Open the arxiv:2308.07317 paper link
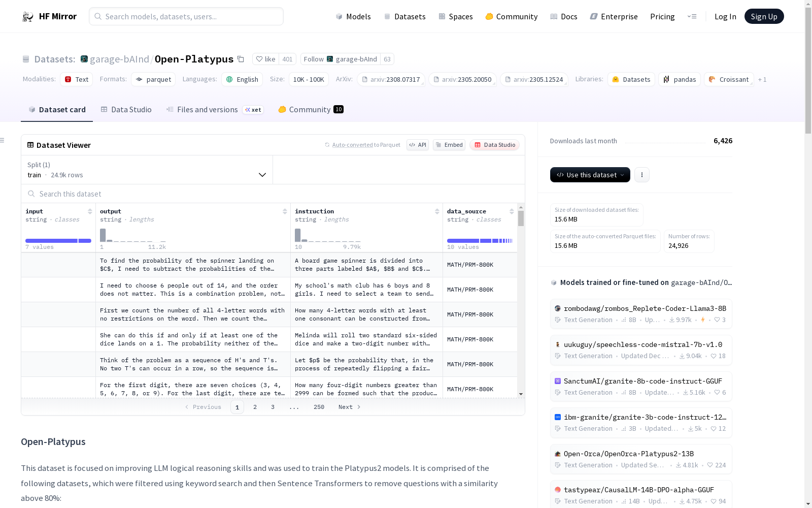The height and width of the screenshot is (508, 812). 391,80
